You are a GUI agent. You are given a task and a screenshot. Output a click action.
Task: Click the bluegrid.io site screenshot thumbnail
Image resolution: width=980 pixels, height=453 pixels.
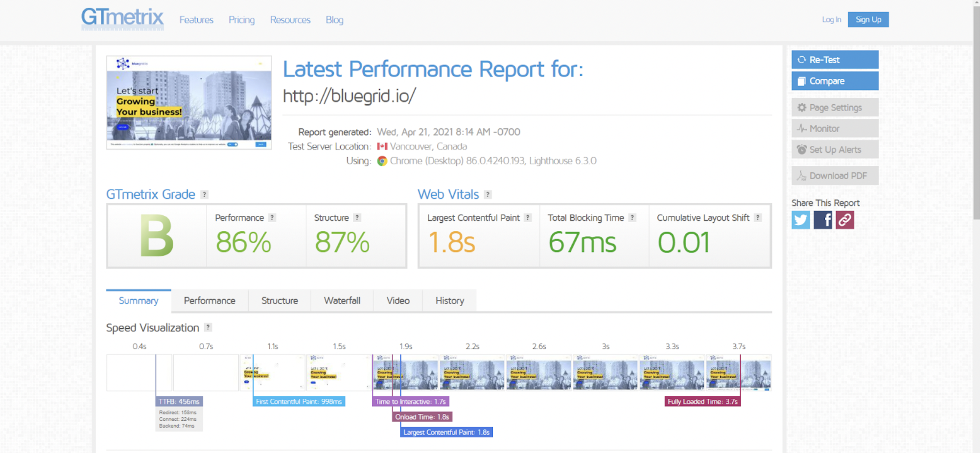(x=189, y=102)
